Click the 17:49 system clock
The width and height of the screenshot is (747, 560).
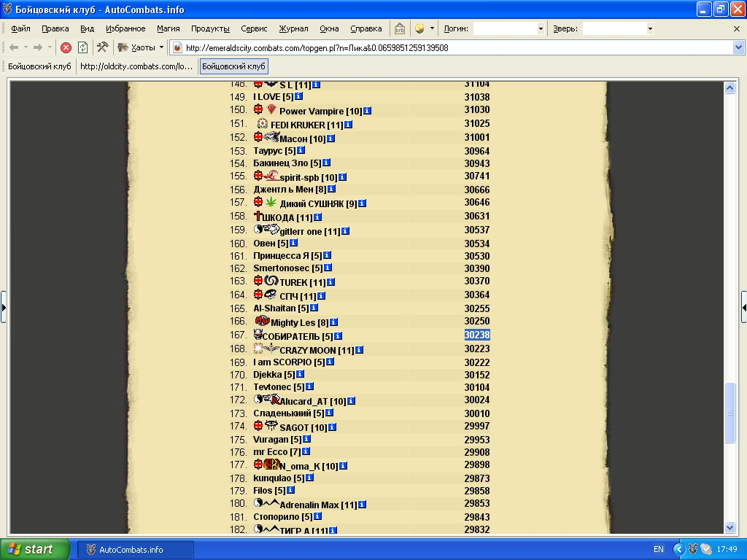point(727,549)
